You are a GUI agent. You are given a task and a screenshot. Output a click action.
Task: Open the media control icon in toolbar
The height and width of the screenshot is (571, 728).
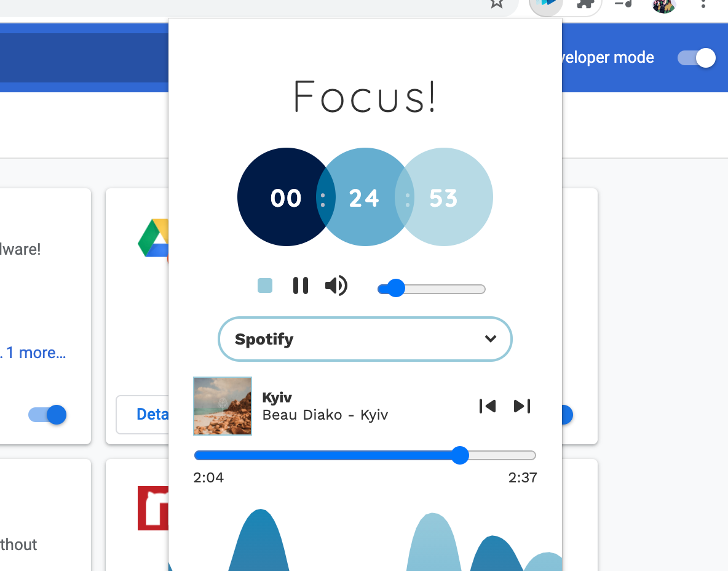[623, 4]
